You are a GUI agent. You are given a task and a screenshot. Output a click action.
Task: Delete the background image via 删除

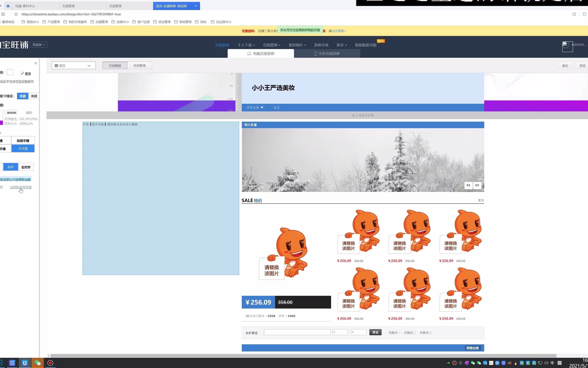pyautogui.click(x=29, y=113)
